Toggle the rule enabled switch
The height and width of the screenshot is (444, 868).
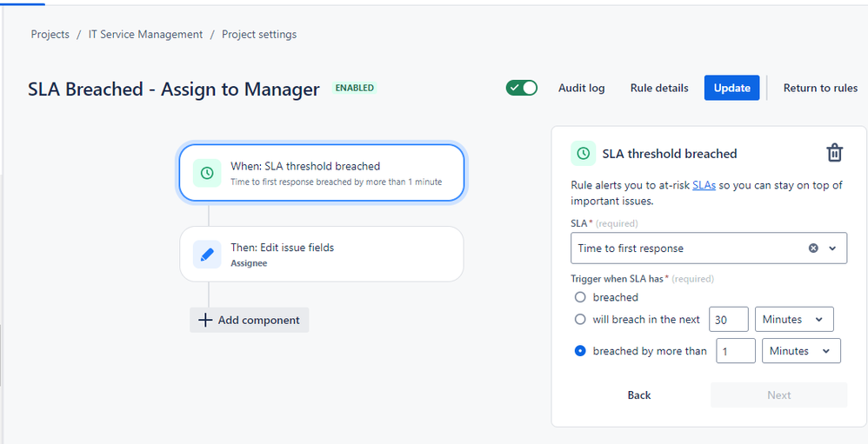point(522,88)
